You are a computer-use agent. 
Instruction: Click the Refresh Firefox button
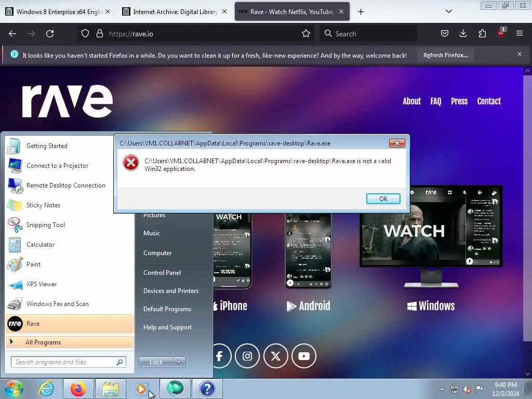tap(445, 55)
